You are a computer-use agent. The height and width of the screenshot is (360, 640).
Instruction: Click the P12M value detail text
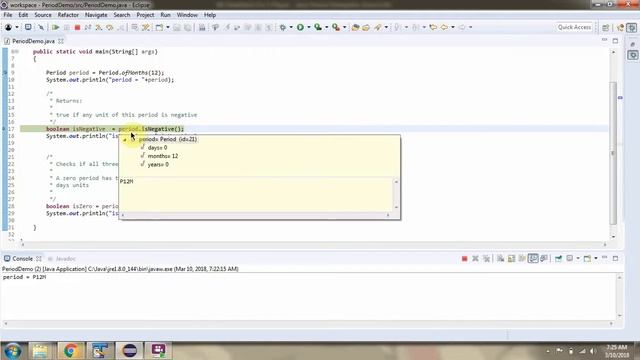127,181
